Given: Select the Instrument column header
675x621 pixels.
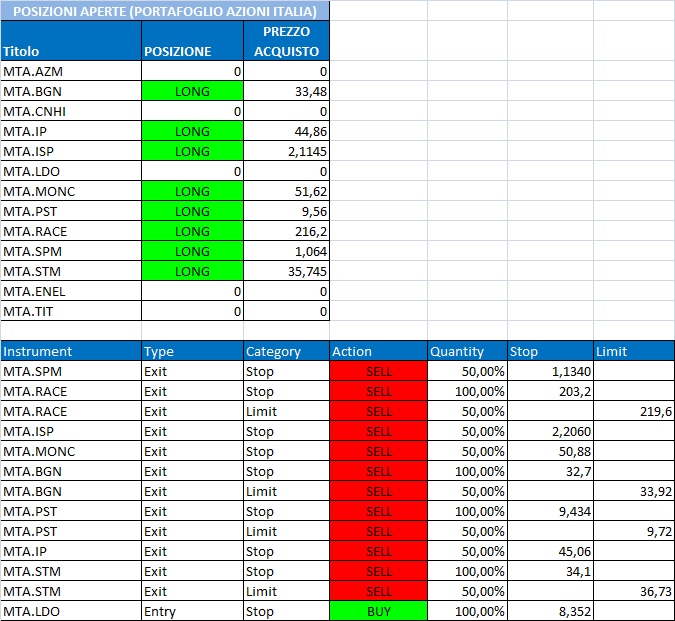Looking at the screenshot, I should click(x=71, y=351).
